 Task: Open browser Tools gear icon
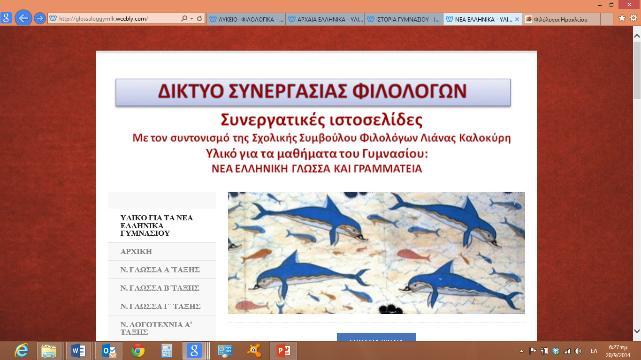(634, 18)
